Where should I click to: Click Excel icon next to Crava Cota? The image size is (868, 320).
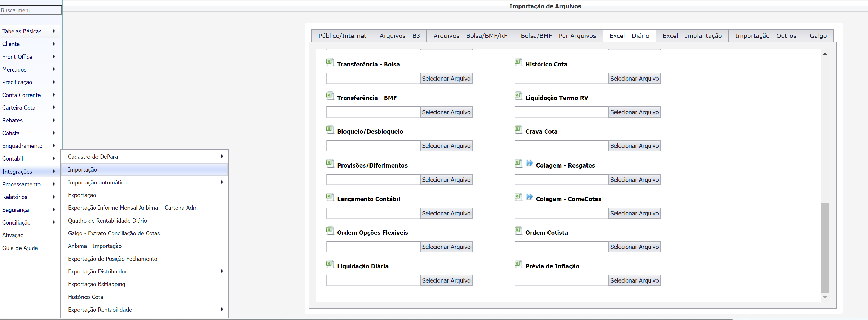pyautogui.click(x=518, y=129)
